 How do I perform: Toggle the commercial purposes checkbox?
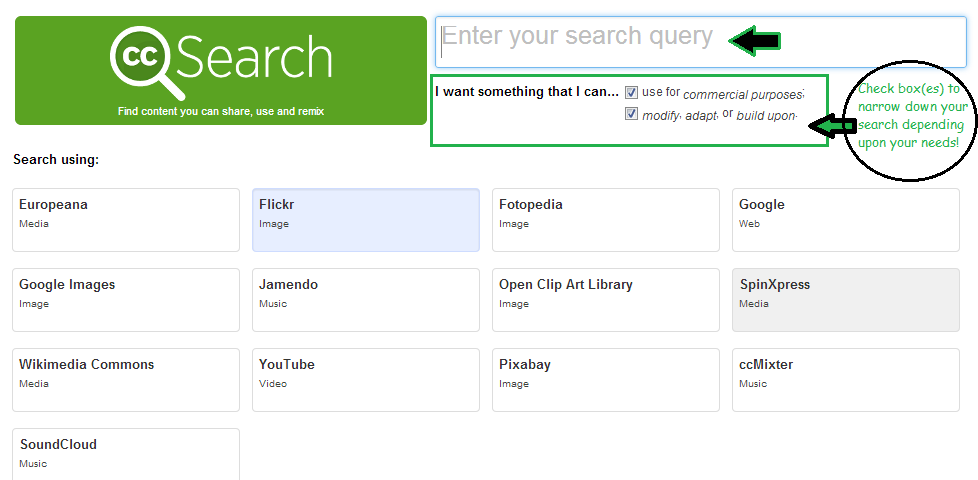pos(631,93)
